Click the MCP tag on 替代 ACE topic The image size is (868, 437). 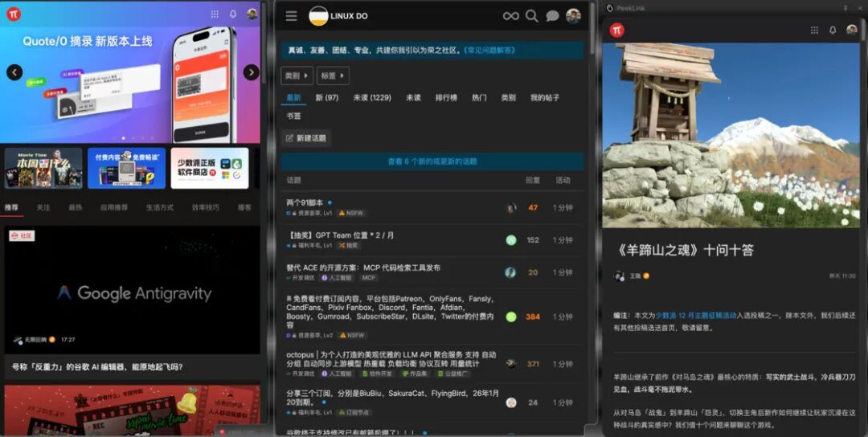coord(369,278)
